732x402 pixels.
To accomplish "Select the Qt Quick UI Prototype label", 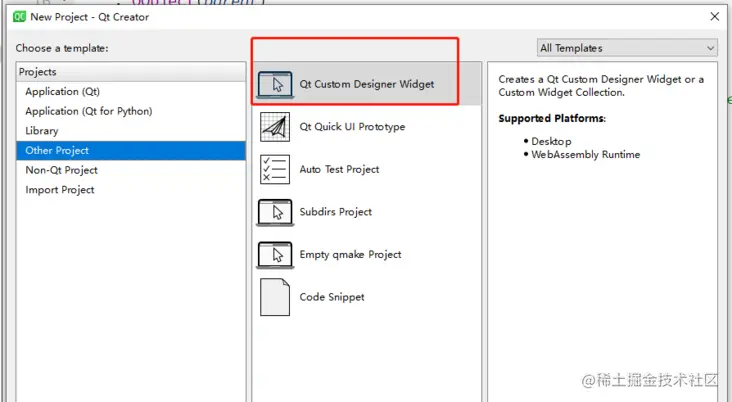I will 352,127.
